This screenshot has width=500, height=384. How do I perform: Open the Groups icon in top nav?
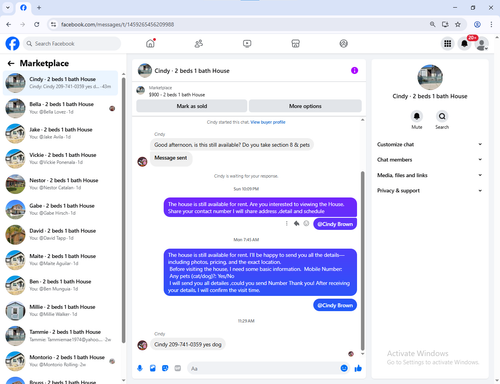coord(344,43)
